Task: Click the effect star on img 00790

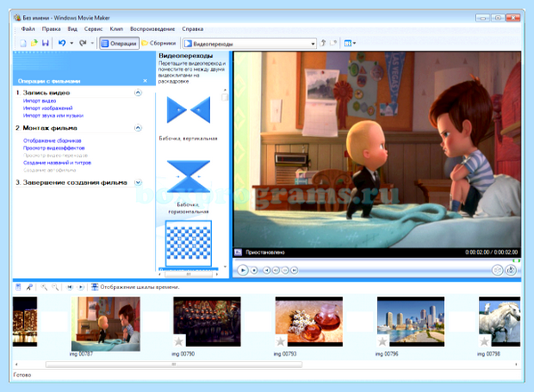Action: pyautogui.click(x=179, y=341)
